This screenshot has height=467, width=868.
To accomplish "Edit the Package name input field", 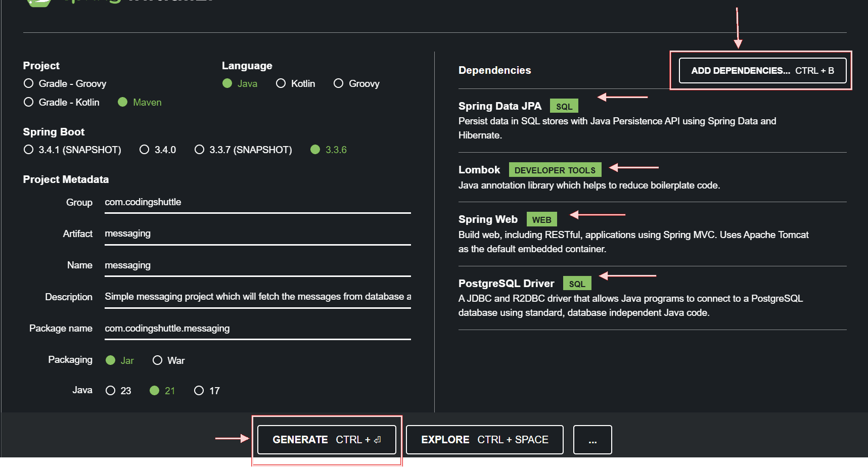I will coord(258,329).
